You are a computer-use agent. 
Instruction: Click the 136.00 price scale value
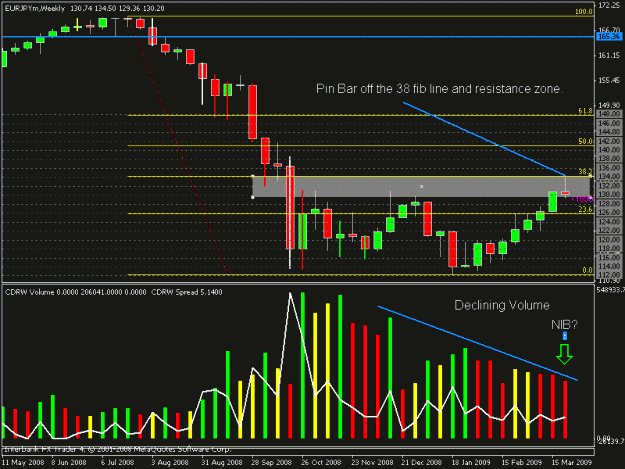click(x=609, y=168)
